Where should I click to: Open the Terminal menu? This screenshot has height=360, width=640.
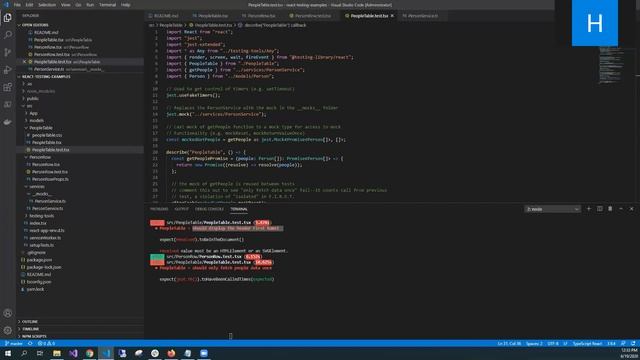107,5
